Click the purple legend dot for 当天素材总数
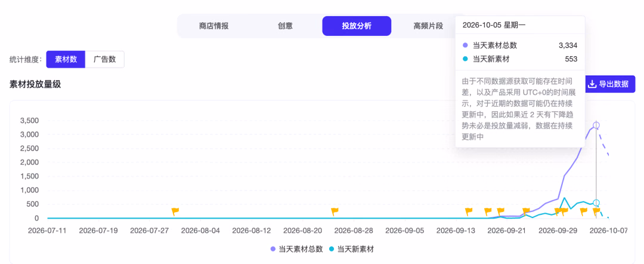The width and height of the screenshot is (644, 264). point(273,249)
